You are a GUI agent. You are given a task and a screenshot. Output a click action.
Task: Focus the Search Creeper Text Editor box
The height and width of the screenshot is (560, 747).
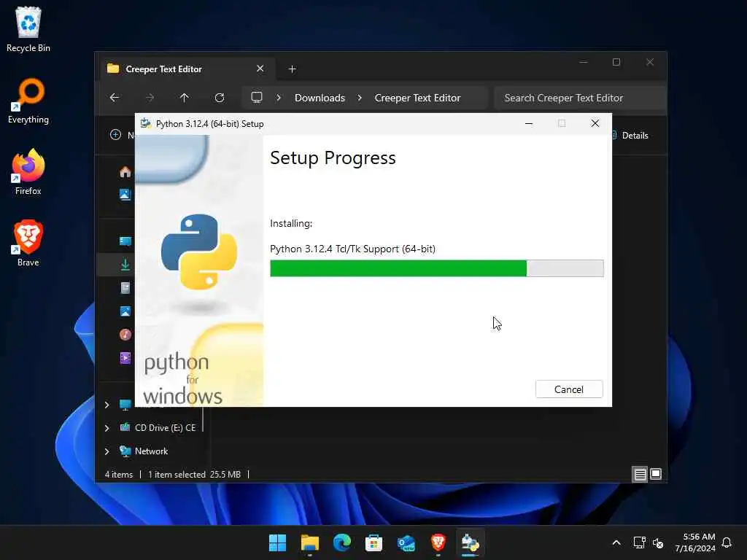coord(580,98)
